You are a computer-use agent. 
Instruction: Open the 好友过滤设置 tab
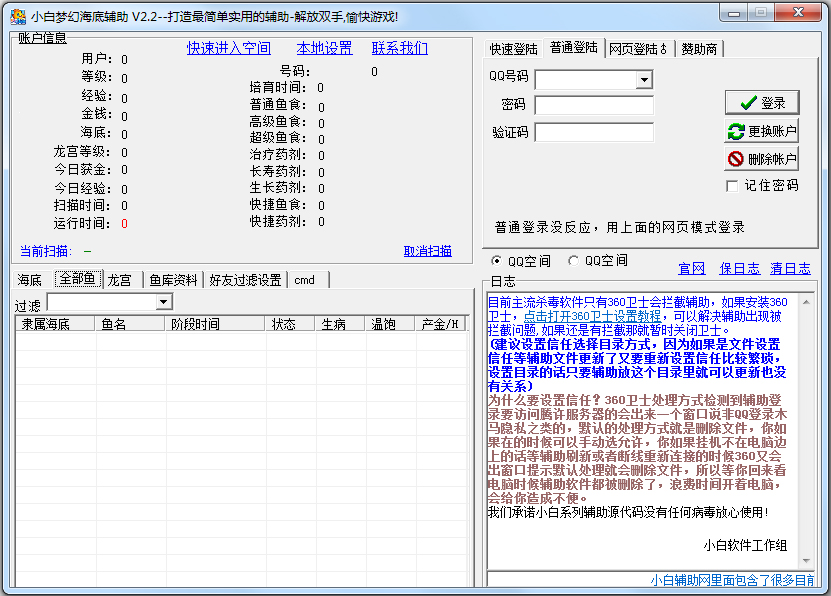[x=245, y=280]
